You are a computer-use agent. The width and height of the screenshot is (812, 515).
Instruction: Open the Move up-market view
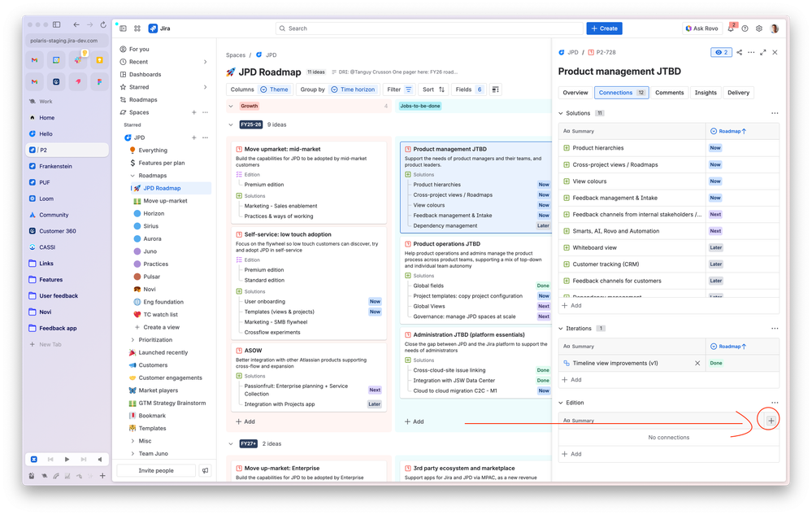tap(165, 201)
